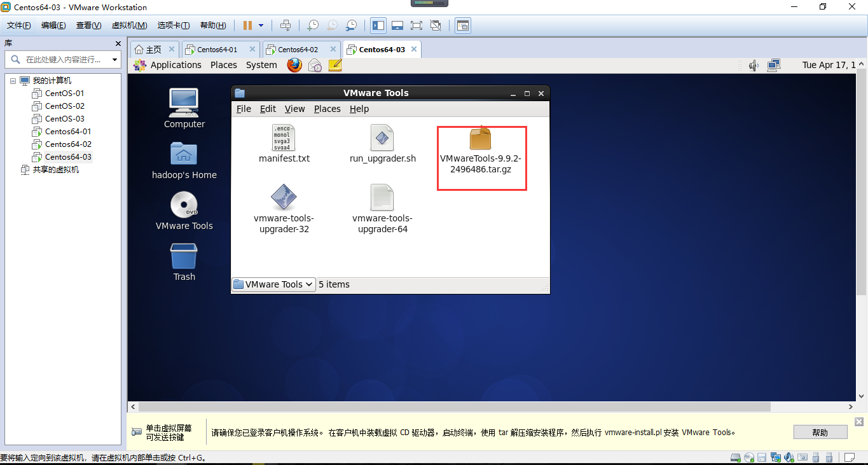868x465 pixels.
Task: Click the volume speaker icon in panel
Action: (x=754, y=65)
